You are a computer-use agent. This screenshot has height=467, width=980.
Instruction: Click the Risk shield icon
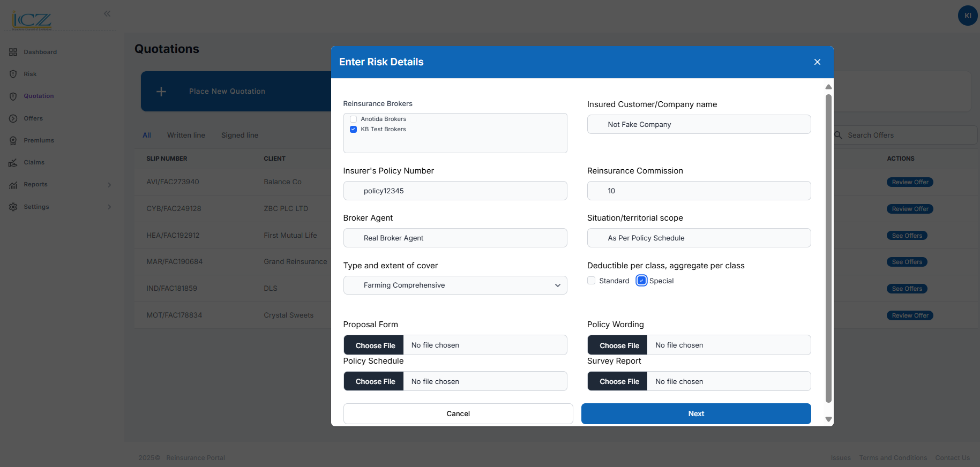tap(13, 74)
